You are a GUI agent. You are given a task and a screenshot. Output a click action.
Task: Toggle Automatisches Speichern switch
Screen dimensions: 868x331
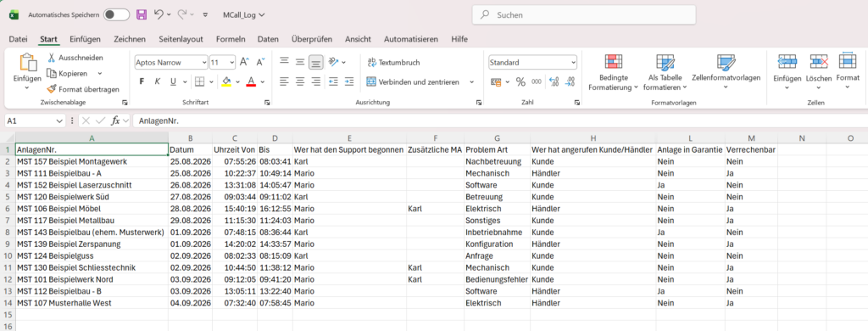[116, 15]
